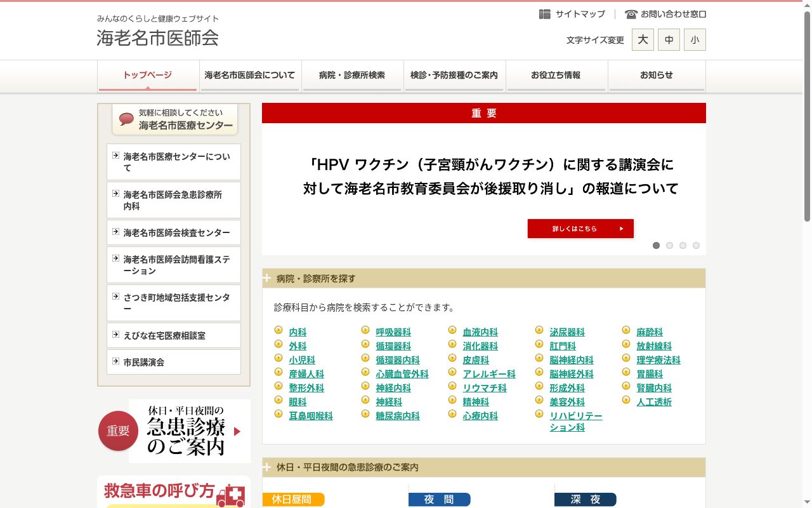The image size is (812, 508).
Task: Open the リハビリテーション科 link
Action: coord(576,422)
